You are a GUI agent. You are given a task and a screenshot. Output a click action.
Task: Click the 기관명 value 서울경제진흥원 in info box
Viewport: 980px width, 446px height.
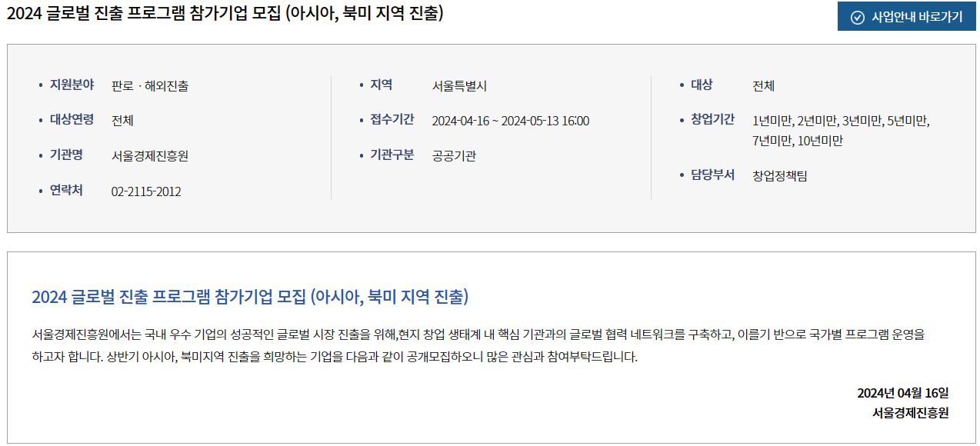(x=150, y=155)
